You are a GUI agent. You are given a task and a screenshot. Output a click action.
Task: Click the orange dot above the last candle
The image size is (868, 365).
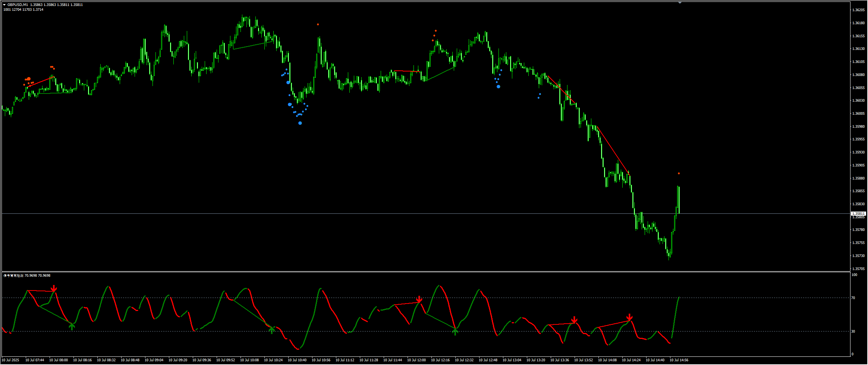pyautogui.click(x=679, y=174)
